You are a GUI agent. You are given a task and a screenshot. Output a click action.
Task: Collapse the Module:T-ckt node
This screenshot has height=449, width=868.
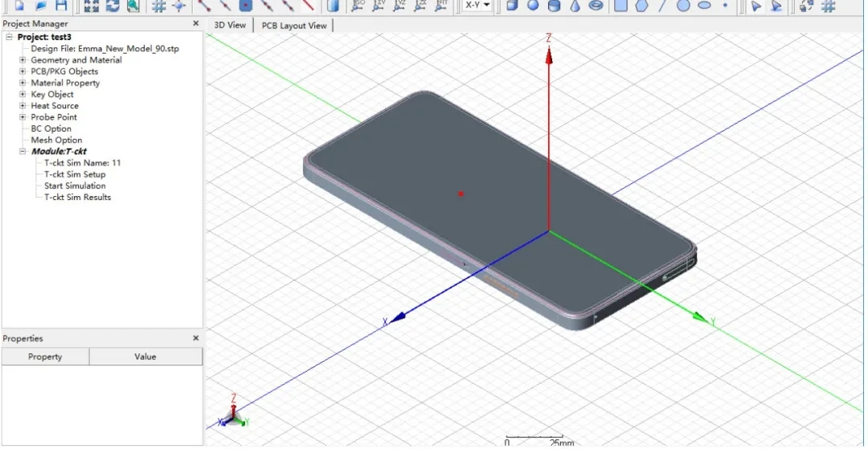pos(23,152)
